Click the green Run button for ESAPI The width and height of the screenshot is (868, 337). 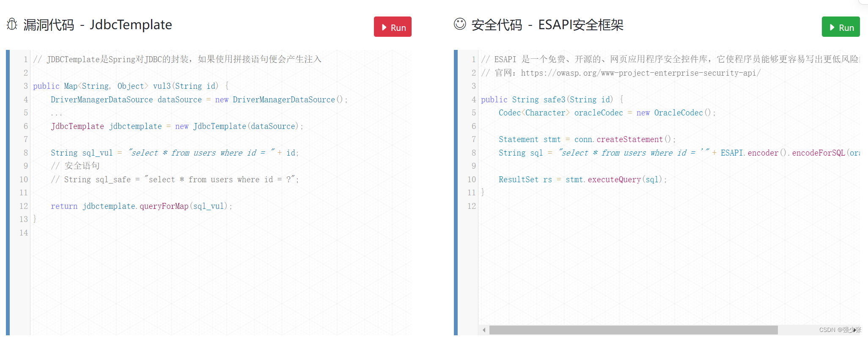(841, 27)
